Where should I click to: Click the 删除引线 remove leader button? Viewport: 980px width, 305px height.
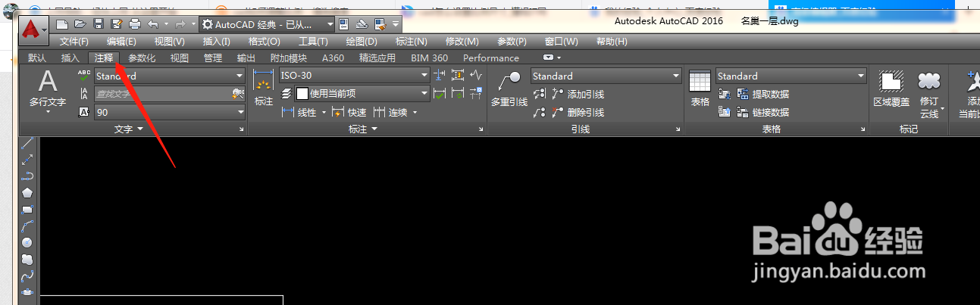tap(577, 112)
